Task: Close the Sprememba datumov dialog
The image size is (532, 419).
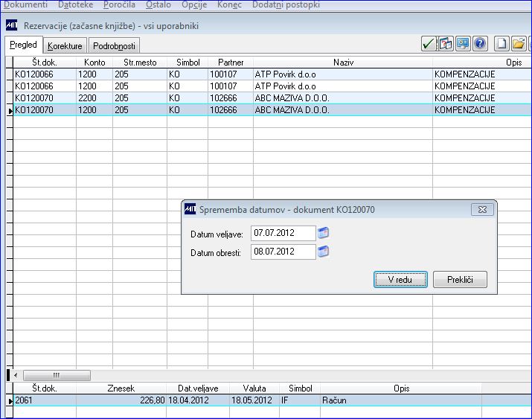Action: [482, 210]
